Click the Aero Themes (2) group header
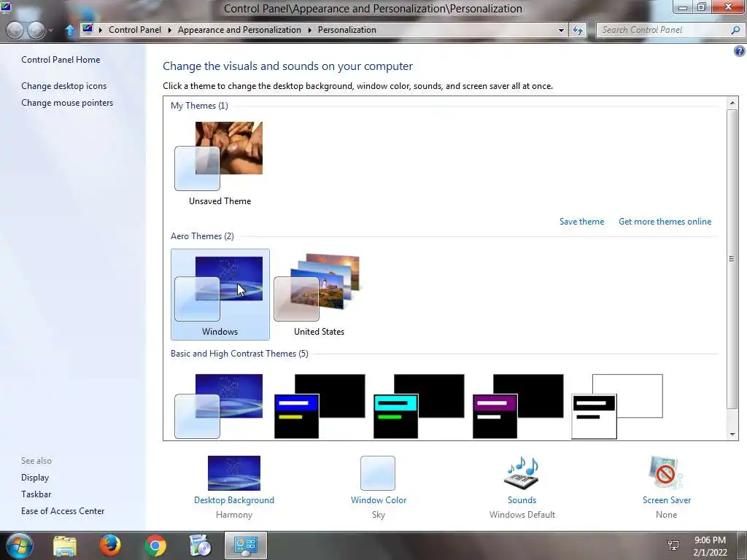Image resolution: width=747 pixels, height=560 pixels. pyautogui.click(x=202, y=236)
